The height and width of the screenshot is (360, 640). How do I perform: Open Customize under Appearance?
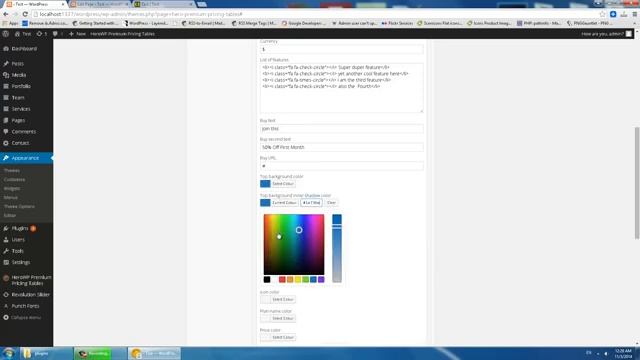[x=14, y=180]
